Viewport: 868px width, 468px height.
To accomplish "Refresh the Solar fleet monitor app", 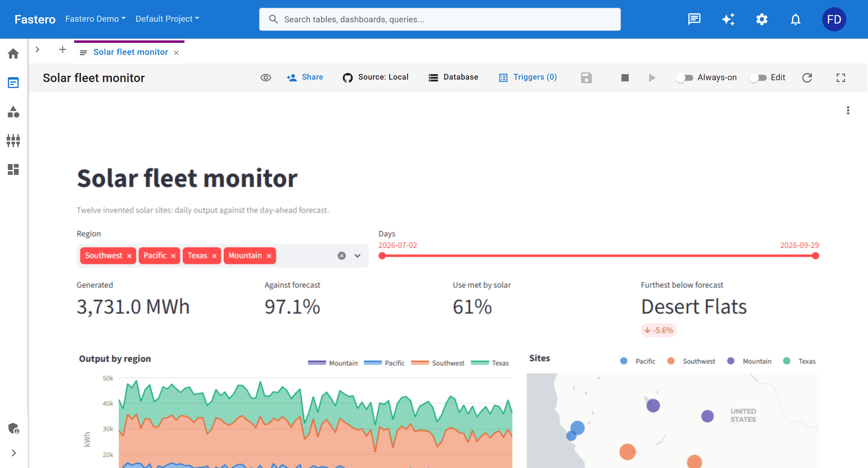I will click(x=807, y=78).
